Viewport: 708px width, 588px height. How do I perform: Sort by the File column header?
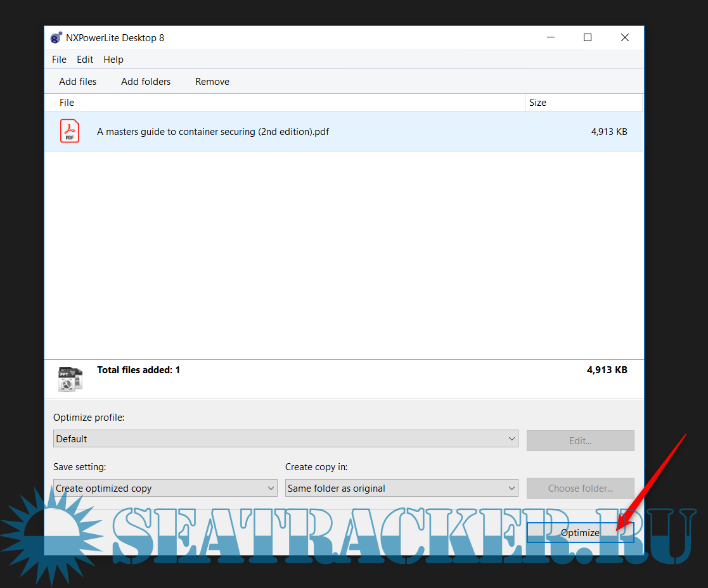67,103
